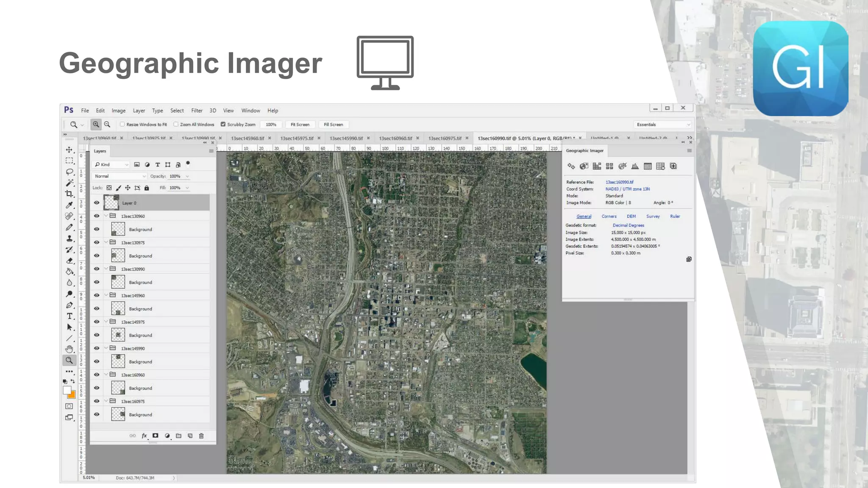Select the Paint Bucket tool
The width and height of the screenshot is (868, 488).
[69, 272]
